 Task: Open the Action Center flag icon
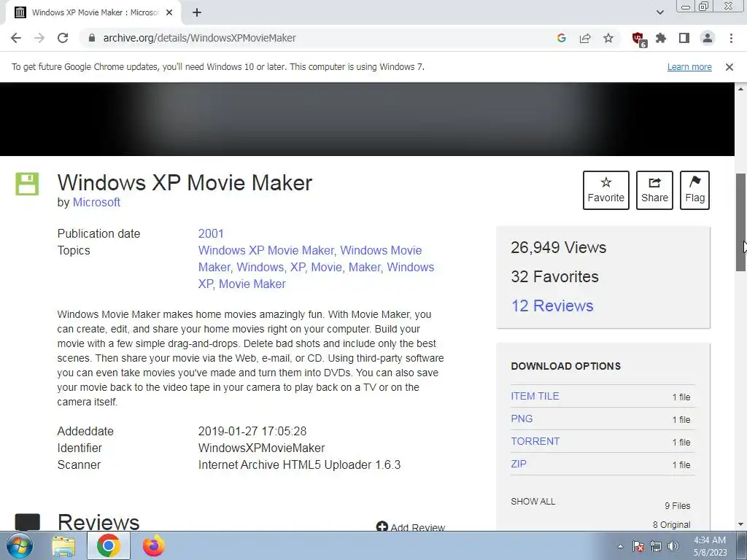638,547
